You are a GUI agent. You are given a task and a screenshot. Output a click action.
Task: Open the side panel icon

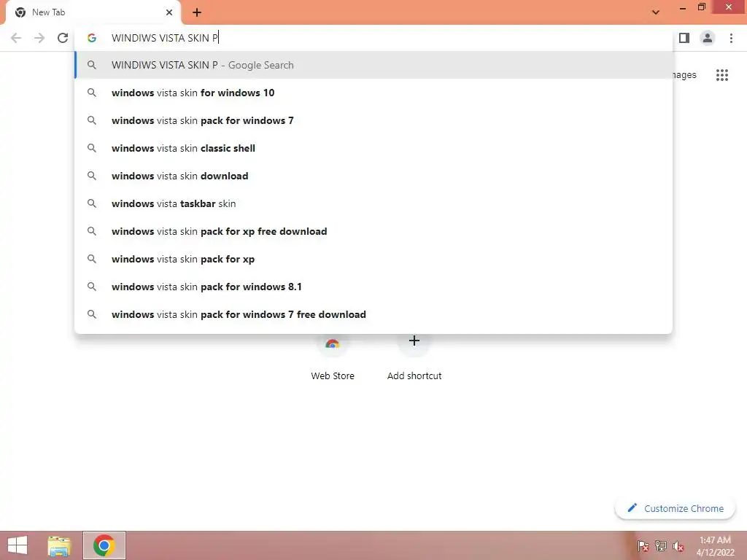tap(684, 38)
